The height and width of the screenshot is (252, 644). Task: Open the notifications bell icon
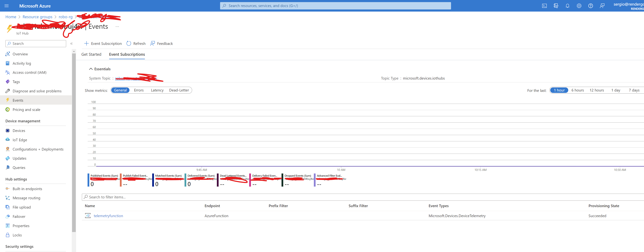coord(568,6)
